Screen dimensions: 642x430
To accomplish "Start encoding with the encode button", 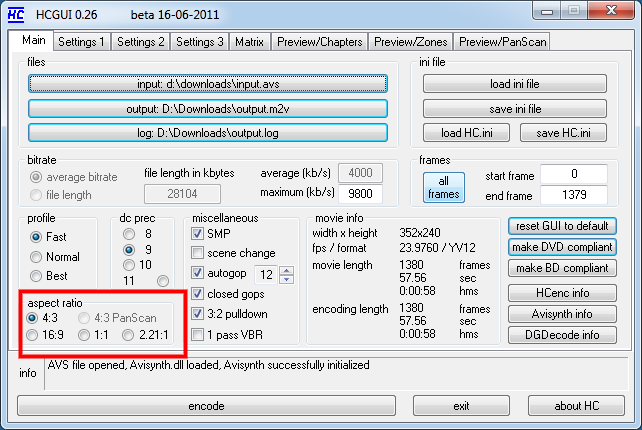I will pos(206,406).
